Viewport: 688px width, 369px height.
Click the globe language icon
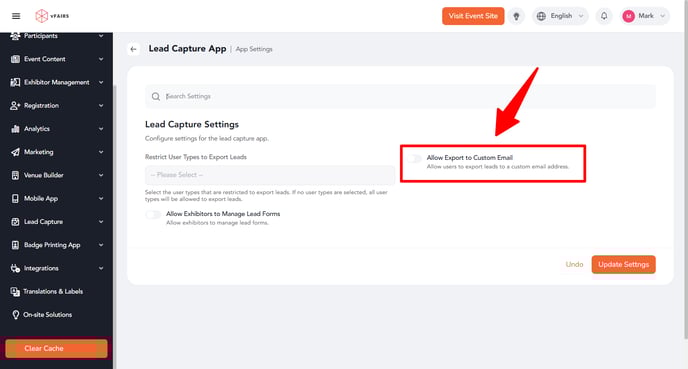541,16
